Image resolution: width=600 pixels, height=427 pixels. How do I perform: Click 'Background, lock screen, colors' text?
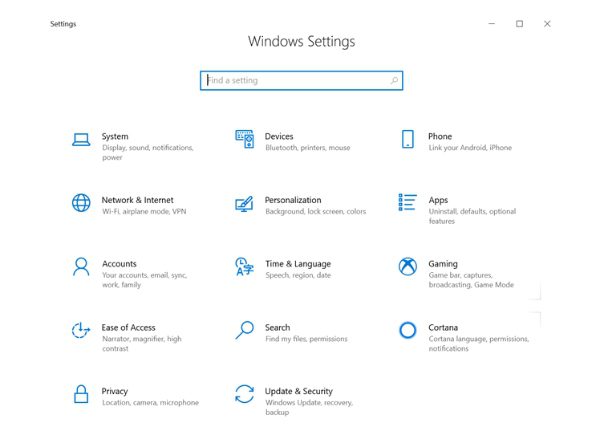(316, 212)
